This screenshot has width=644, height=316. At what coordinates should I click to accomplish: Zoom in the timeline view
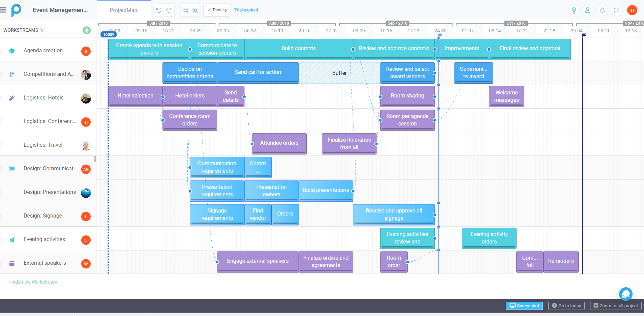[x=195, y=10]
